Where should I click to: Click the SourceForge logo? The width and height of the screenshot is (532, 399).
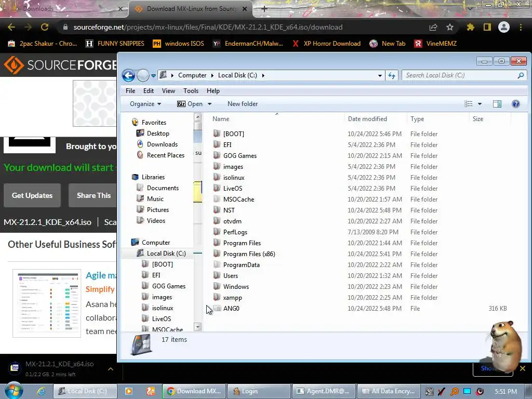(60, 65)
